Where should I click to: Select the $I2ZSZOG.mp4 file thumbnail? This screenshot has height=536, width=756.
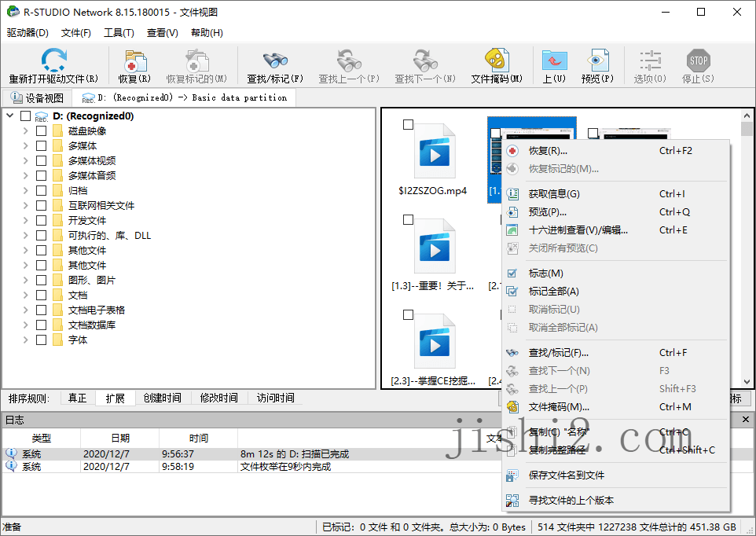[x=434, y=151]
